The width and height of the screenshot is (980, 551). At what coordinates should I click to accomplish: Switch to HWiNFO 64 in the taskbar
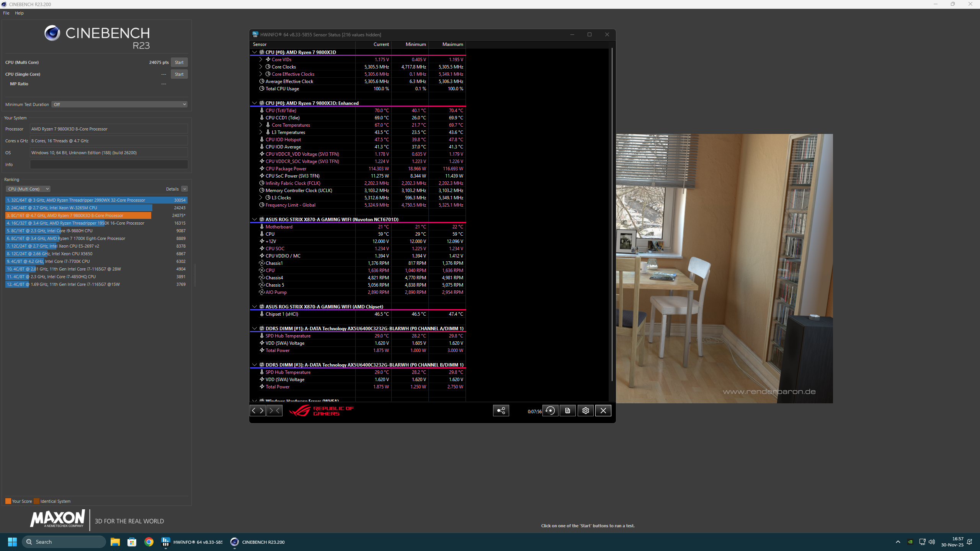pyautogui.click(x=192, y=542)
